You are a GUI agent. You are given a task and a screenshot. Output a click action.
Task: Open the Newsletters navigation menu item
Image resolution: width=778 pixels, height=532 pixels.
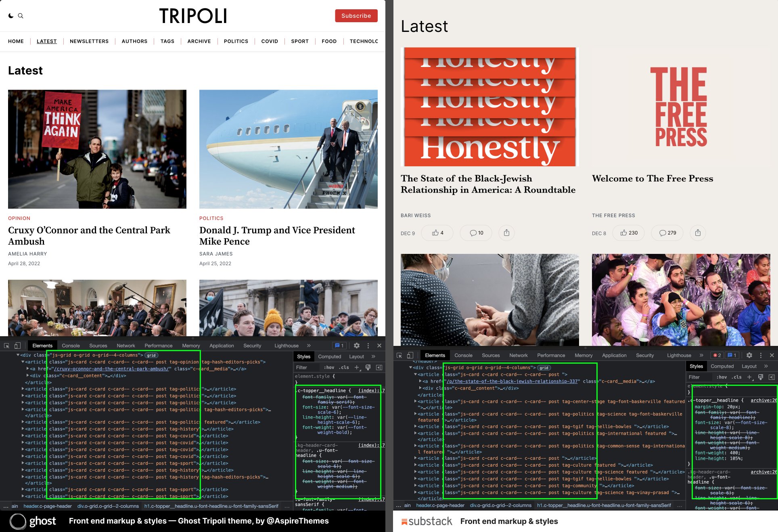tap(89, 41)
